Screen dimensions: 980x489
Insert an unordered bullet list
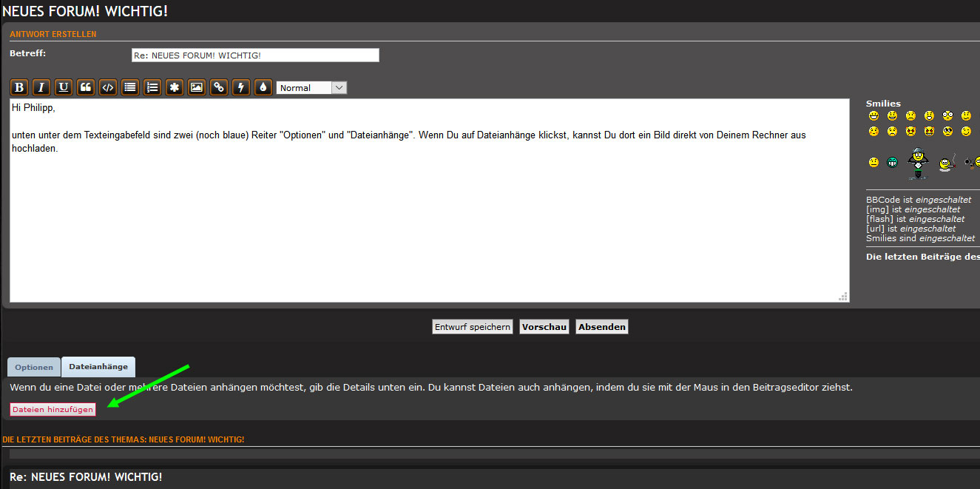pos(130,87)
